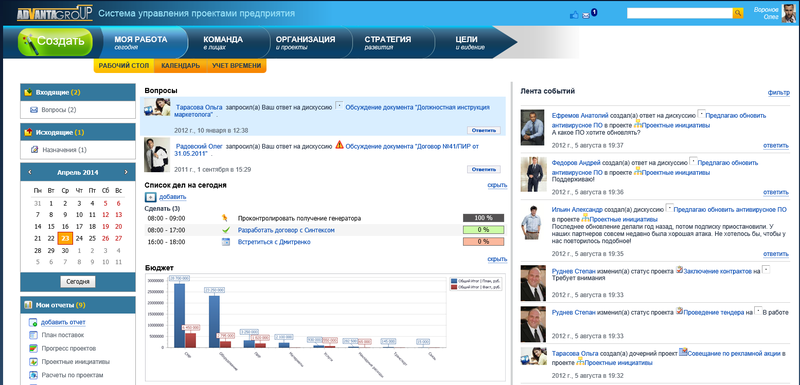Switch to УЧЕТ ВРЕМЕНИ tab

tap(237, 66)
